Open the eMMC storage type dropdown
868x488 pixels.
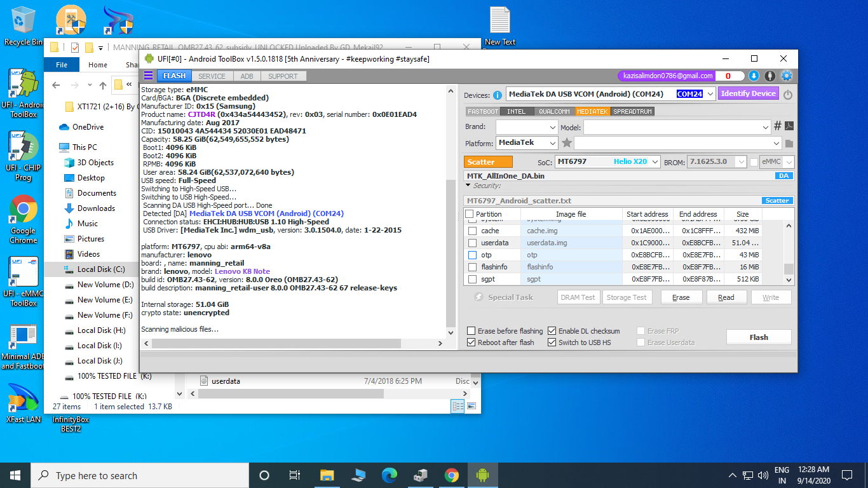789,162
